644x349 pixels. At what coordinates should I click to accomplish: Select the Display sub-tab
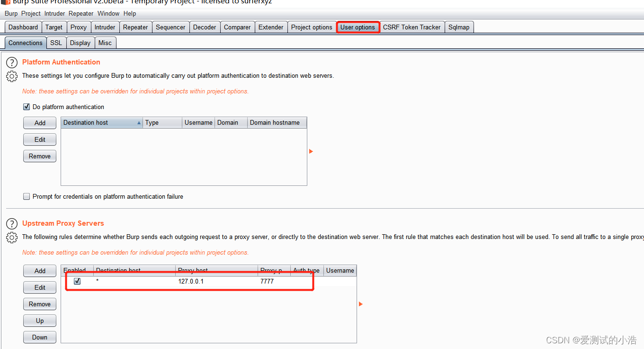(80, 43)
